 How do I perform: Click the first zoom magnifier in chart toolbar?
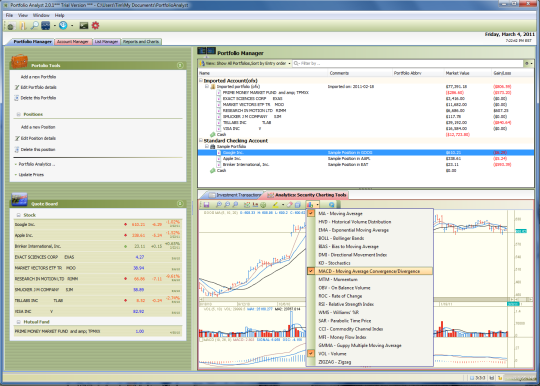[219, 205]
